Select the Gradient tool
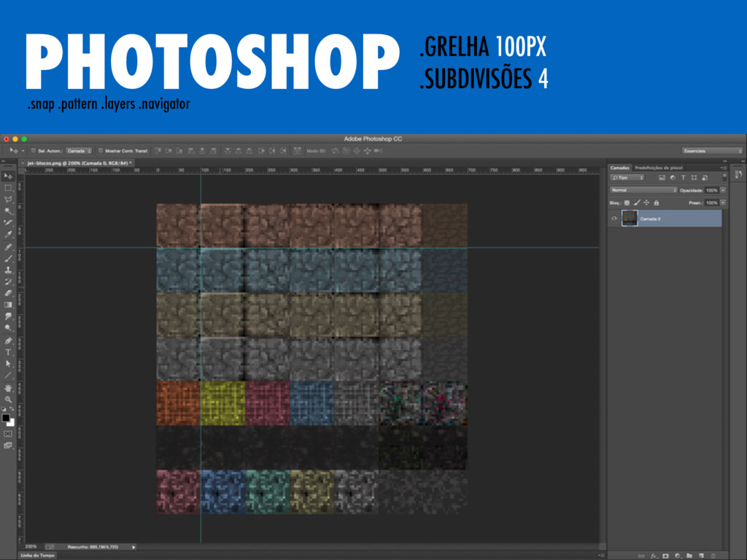 (x=8, y=305)
